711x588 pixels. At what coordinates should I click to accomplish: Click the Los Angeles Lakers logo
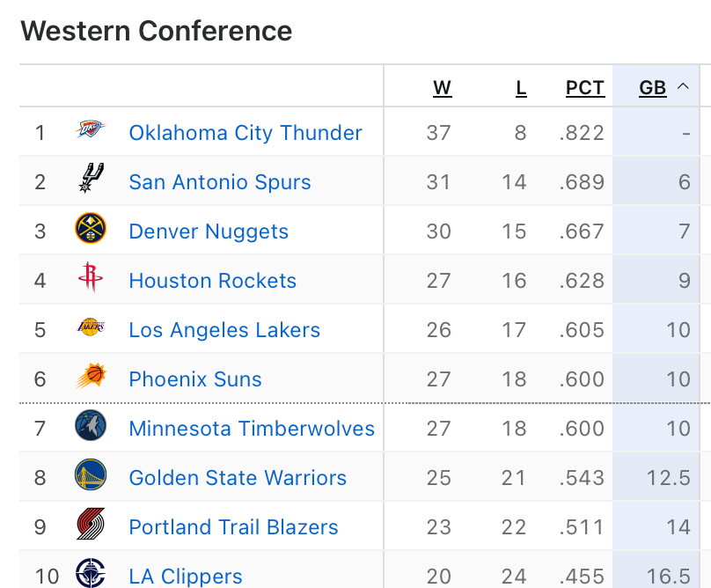91,329
